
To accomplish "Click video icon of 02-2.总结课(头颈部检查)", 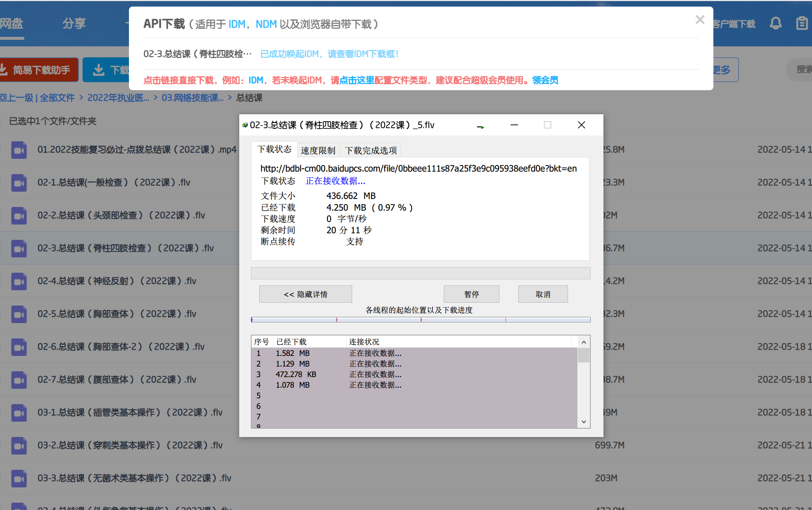I will tap(19, 215).
